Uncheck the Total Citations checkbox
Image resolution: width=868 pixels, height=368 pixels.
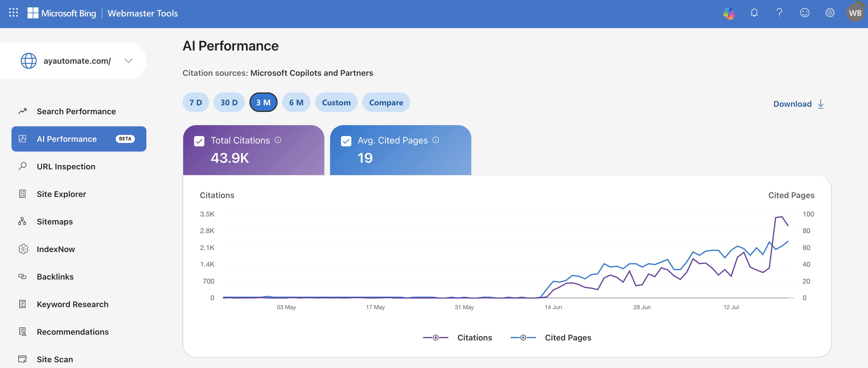[x=199, y=141]
